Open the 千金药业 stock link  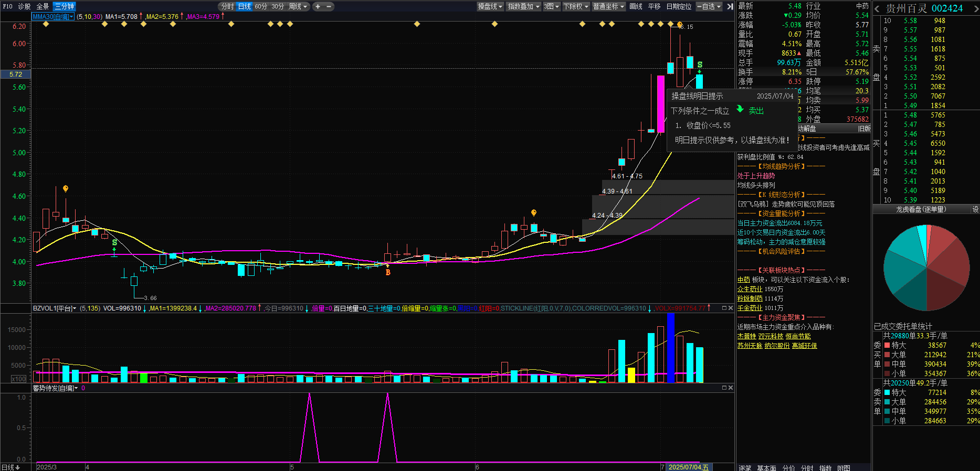[750, 308]
